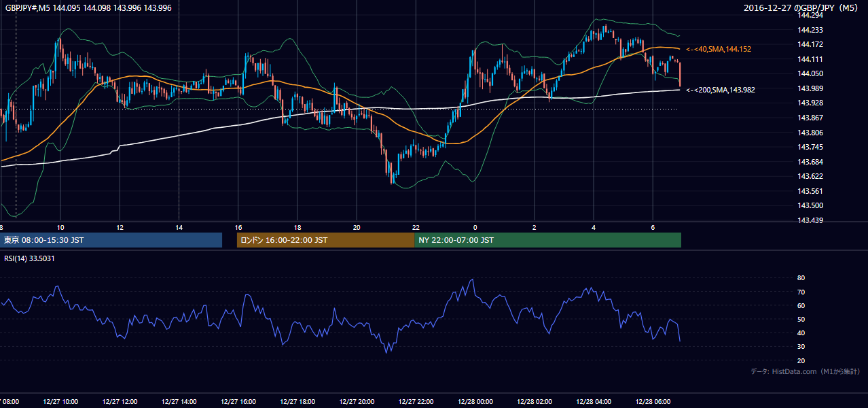Click hour label 6 under price chart
Screen dimensions: 868x408
click(x=653, y=227)
